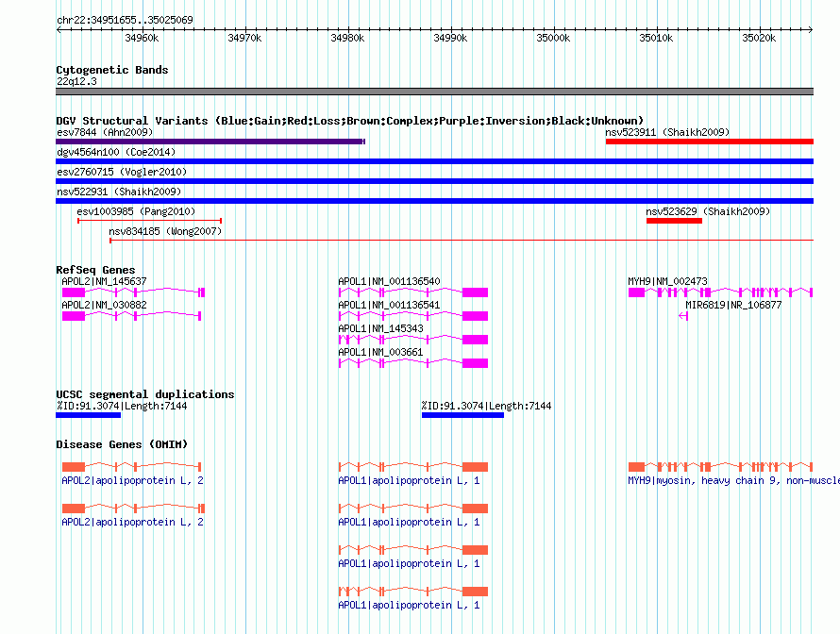Click the Cytogenetic Bands track title
The height and width of the screenshot is (634, 840).
[x=112, y=70]
